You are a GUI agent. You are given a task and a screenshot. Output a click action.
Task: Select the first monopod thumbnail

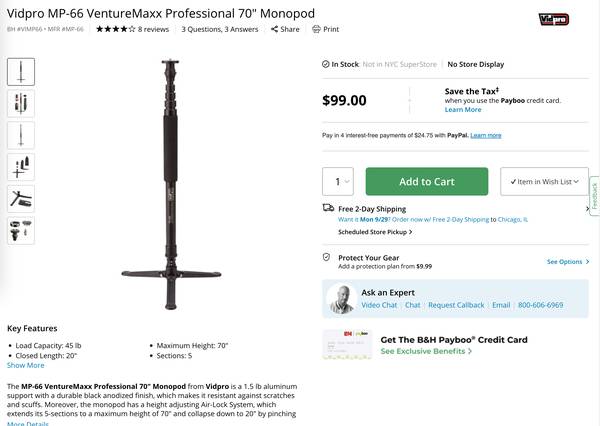pyautogui.click(x=21, y=72)
